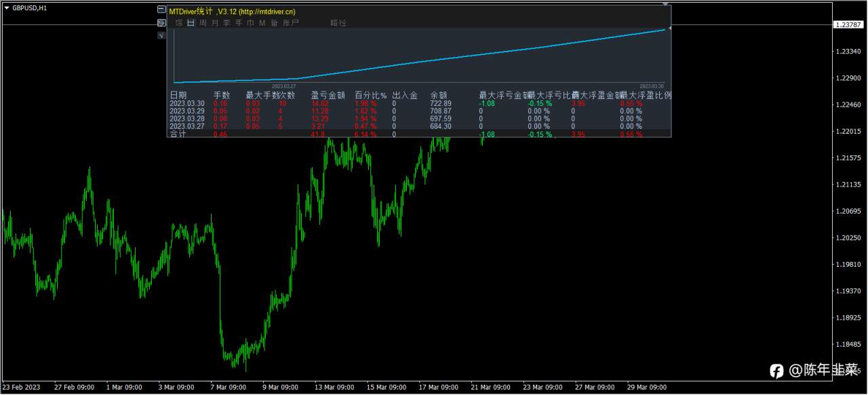Click percentage 0.47 % cell
Image resolution: width=868 pixels, height=395 pixels.
point(366,126)
